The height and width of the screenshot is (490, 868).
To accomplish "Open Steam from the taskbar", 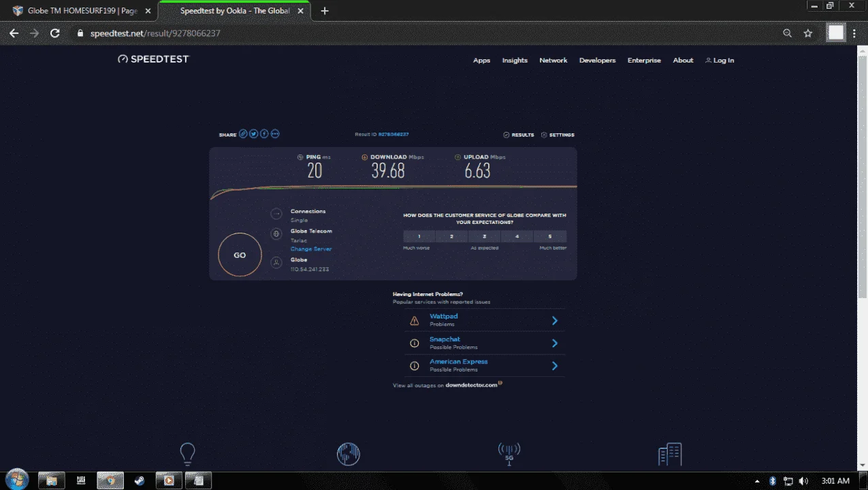I will coord(139,480).
